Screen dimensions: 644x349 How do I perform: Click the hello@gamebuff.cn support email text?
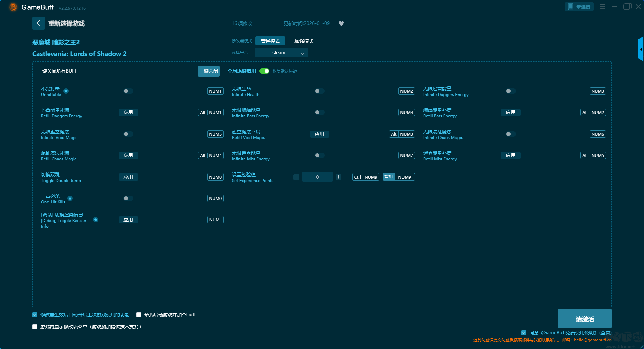tap(593, 340)
